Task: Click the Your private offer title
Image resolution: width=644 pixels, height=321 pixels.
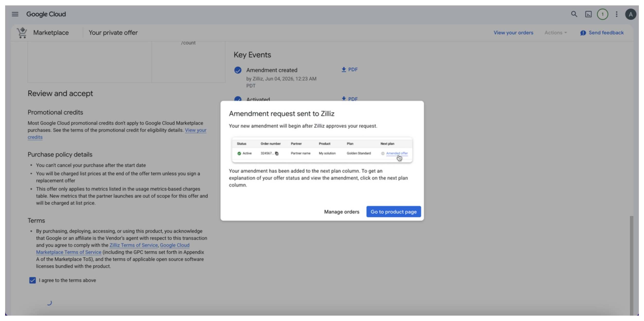Action: coord(113,33)
